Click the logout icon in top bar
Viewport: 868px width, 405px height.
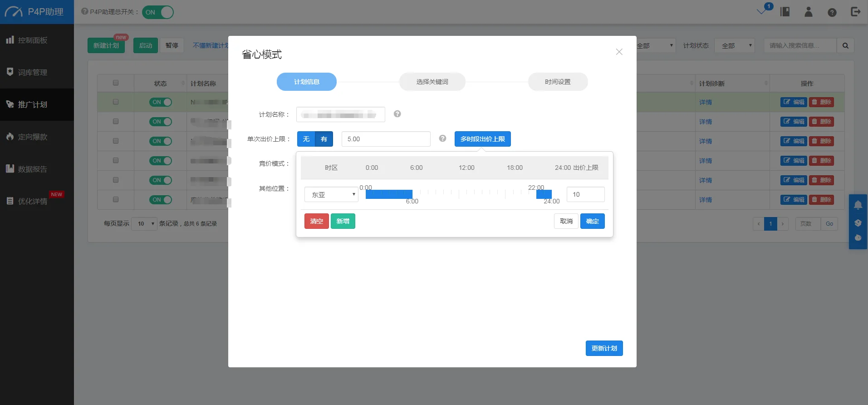pos(855,12)
